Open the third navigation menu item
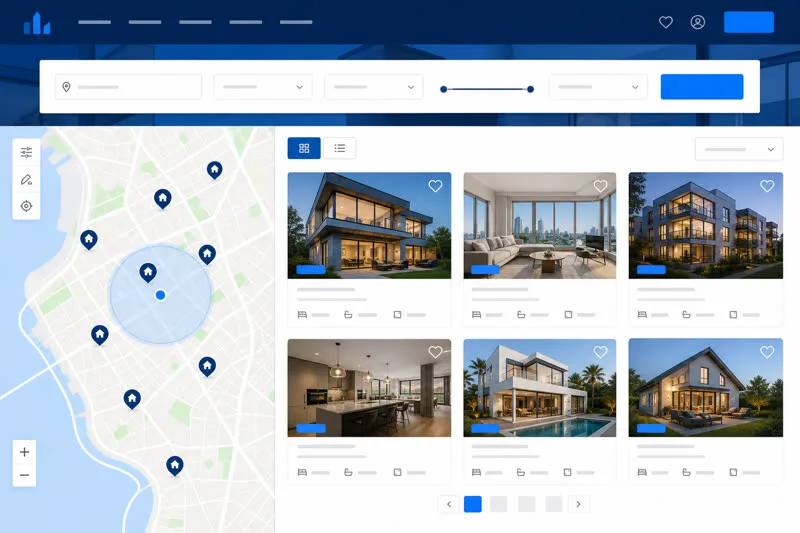The width and height of the screenshot is (800, 533). click(195, 22)
